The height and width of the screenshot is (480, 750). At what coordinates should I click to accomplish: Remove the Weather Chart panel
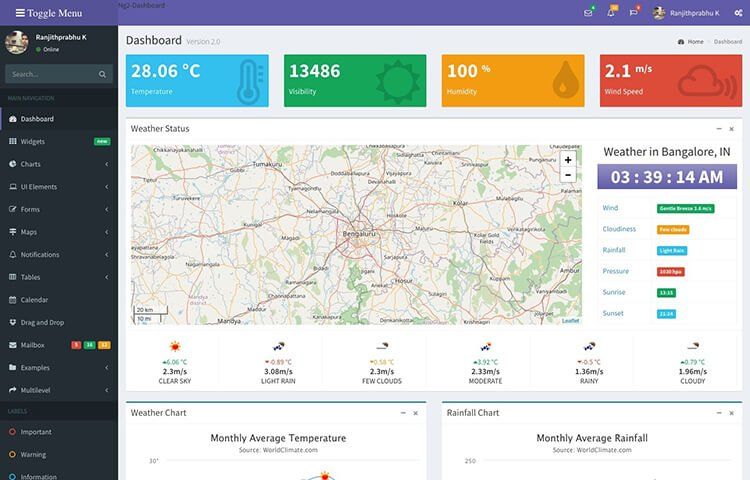(416, 413)
